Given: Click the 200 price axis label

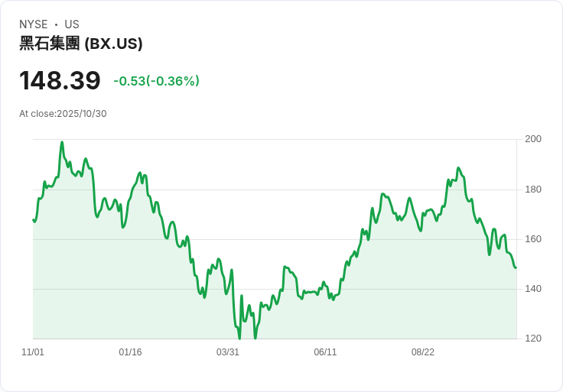Looking at the screenshot, I should pos(533,139).
